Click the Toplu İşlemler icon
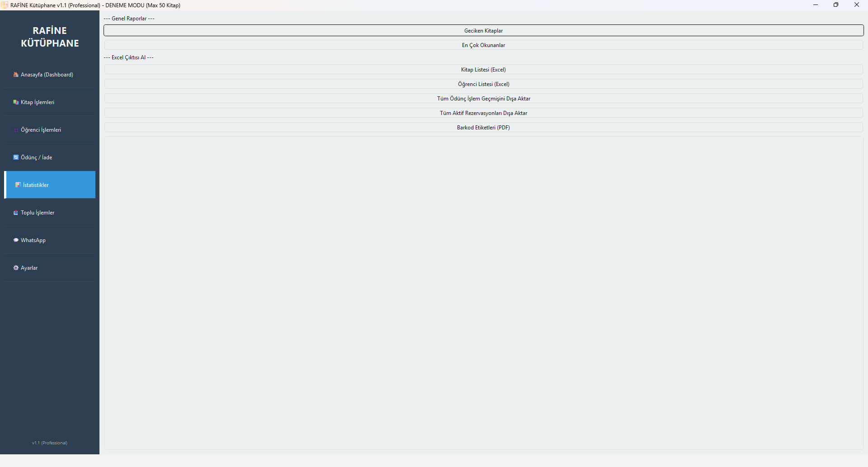 coord(16,213)
